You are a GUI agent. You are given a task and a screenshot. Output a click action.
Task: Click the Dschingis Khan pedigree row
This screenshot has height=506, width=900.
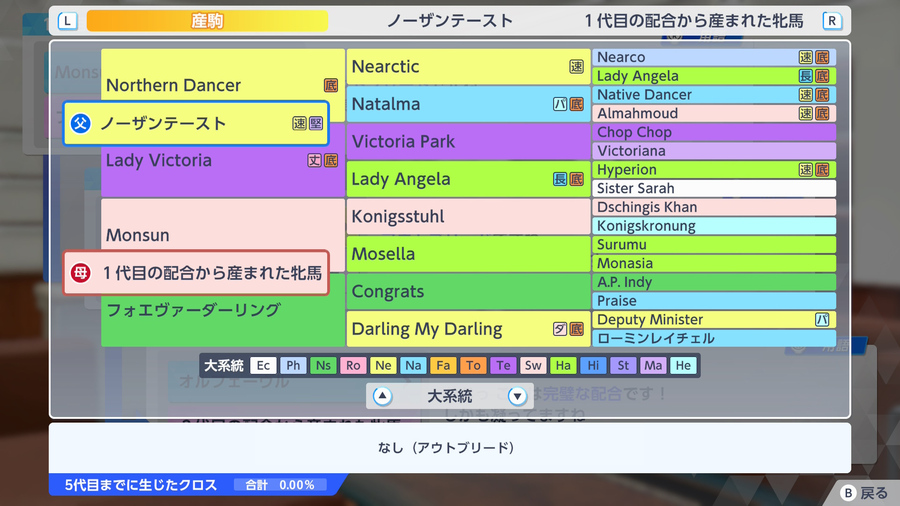(x=714, y=207)
